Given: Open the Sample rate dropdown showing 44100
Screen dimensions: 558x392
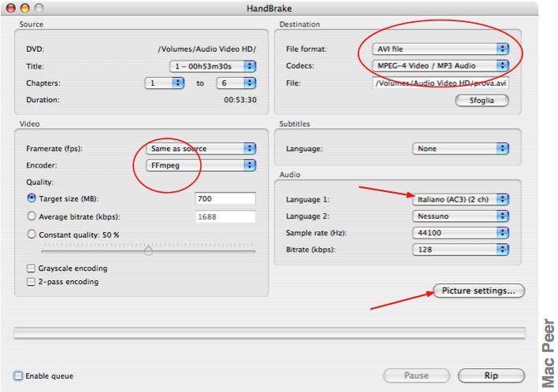Looking at the screenshot, I should (x=460, y=232).
